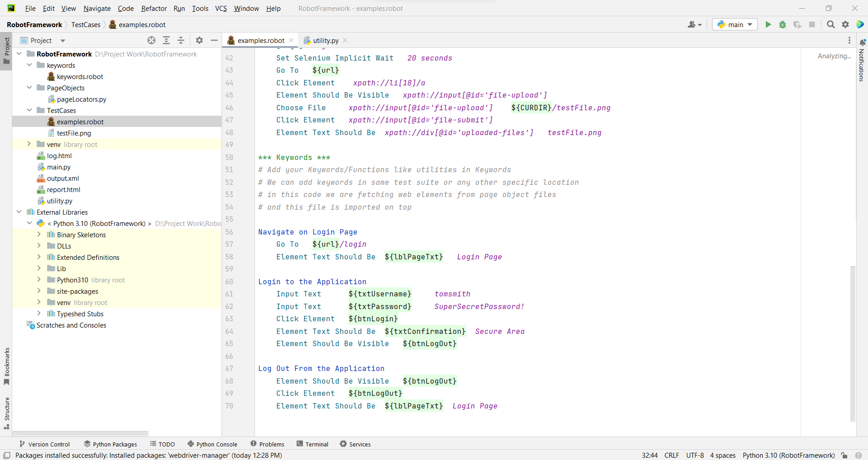This screenshot has height=460, width=868.
Task: Switch to the utility.py tab
Action: tap(325, 40)
